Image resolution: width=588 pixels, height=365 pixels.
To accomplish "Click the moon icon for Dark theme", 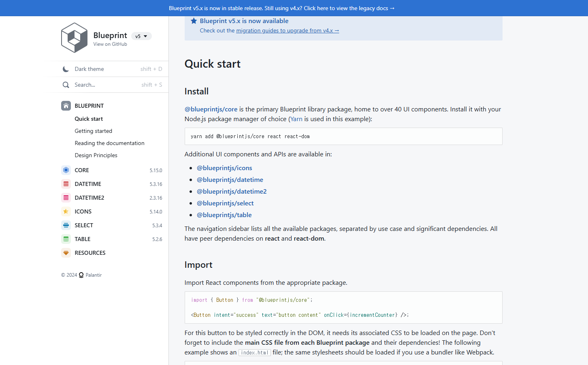I will tap(66, 69).
